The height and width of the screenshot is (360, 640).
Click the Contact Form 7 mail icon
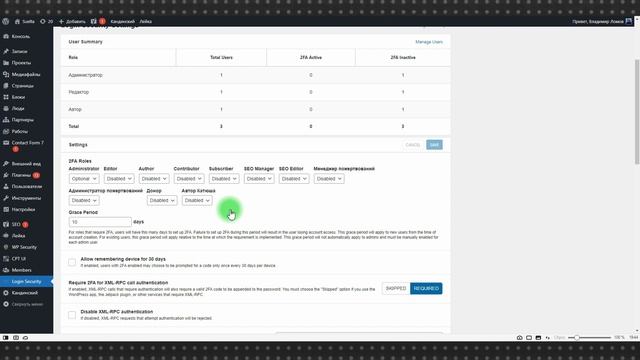(x=6, y=143)
